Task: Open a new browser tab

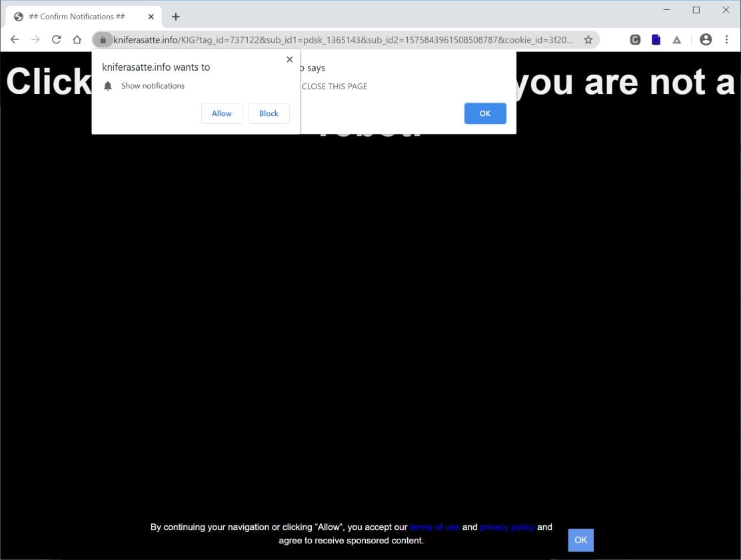Action: pos(176,17)
